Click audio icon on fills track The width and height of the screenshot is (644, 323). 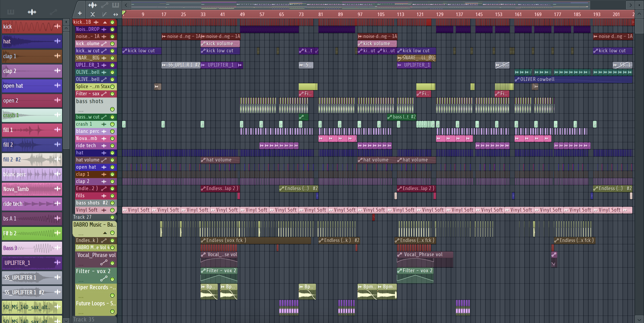(104, 196)
